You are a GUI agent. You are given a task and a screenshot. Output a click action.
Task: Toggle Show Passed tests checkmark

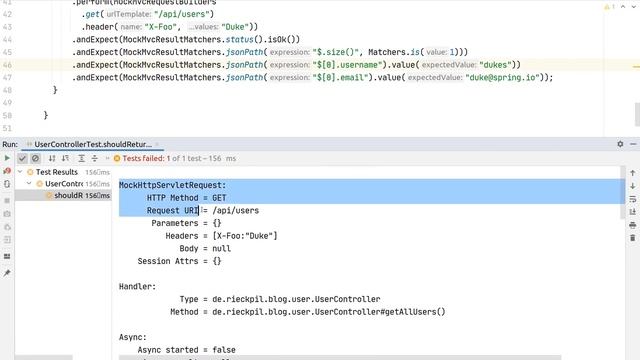[22, 158]
